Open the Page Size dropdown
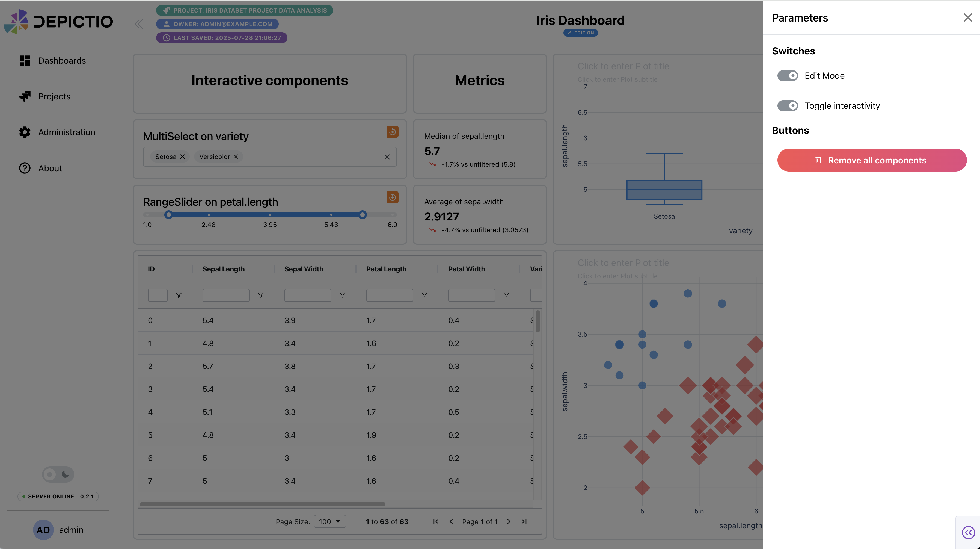Viewport: 980px width, 549px height. (329, 521)
